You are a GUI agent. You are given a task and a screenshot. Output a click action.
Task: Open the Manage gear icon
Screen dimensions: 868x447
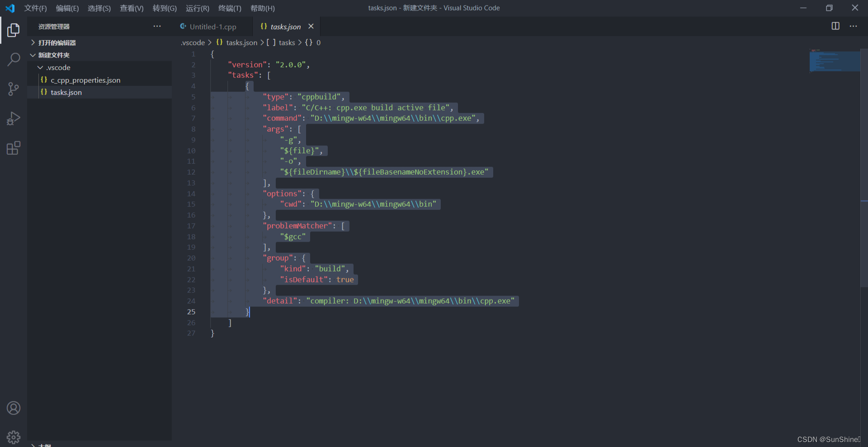click(x=14, y=437)
